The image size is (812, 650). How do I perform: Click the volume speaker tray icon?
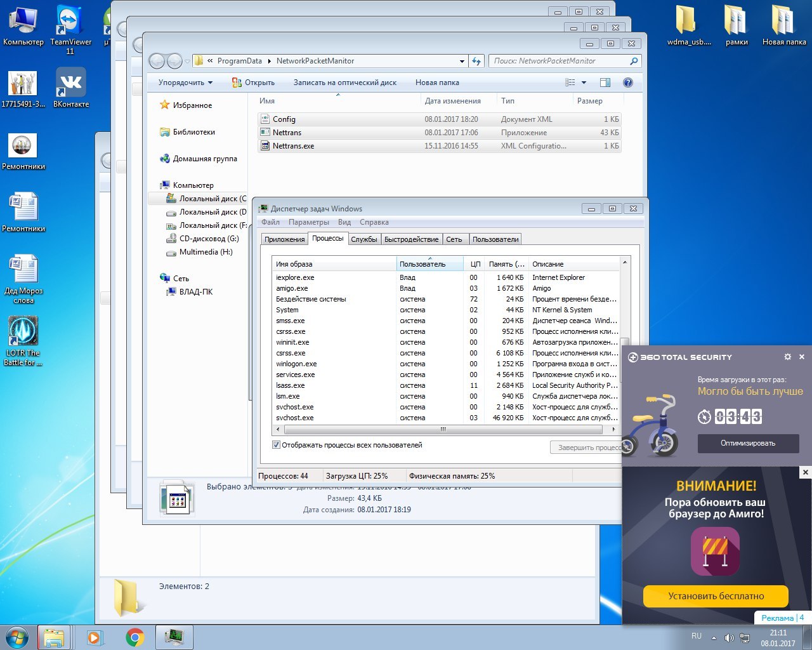click(729, 637)
